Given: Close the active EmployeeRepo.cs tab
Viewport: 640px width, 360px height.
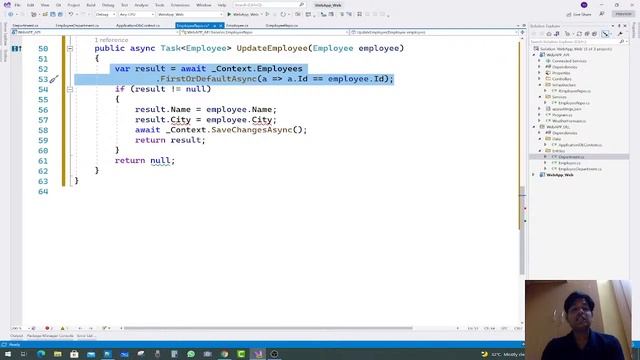Looking at the screenshot, I should (221, 25).
